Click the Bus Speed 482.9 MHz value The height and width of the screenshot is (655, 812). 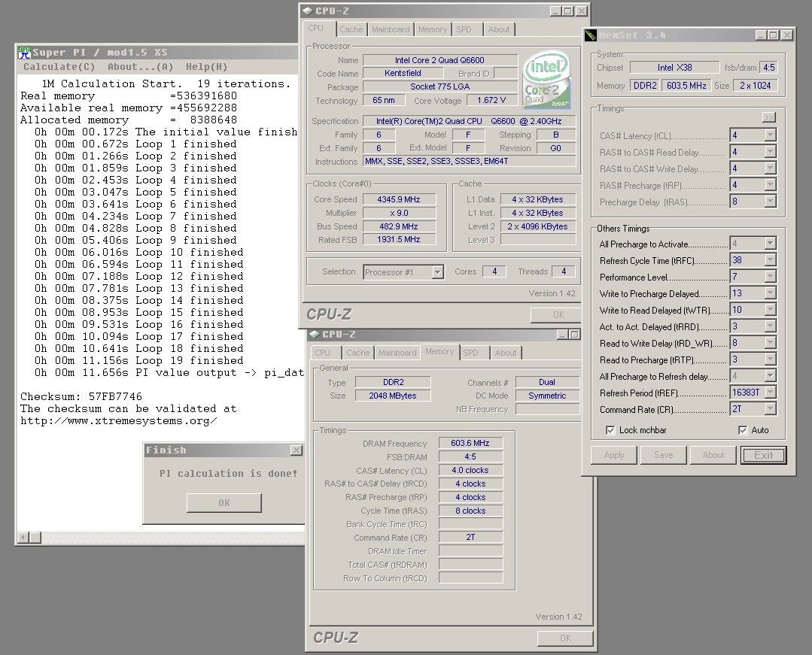[x=399, y=226]
